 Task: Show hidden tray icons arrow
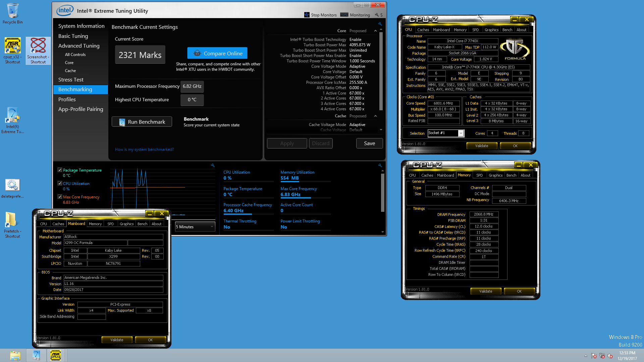click(586, 356)
